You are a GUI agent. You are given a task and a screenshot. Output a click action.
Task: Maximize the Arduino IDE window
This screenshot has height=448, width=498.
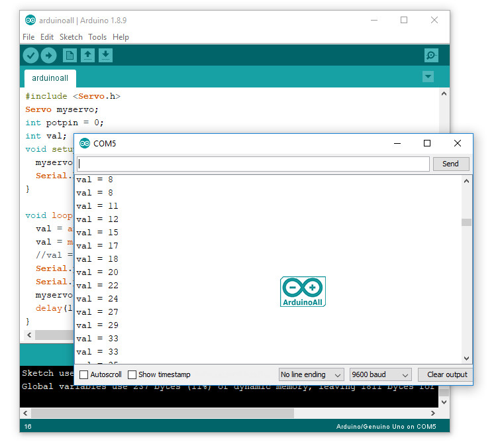404,20
